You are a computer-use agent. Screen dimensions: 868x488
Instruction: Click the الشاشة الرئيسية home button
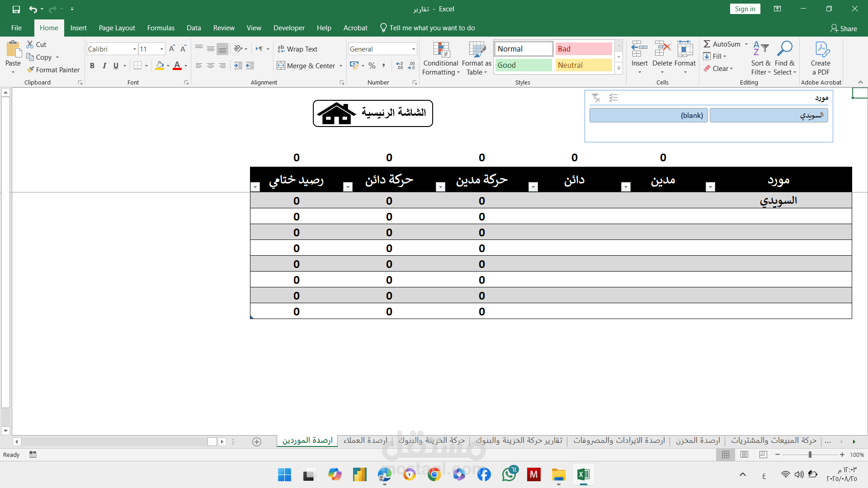[373, 113]
